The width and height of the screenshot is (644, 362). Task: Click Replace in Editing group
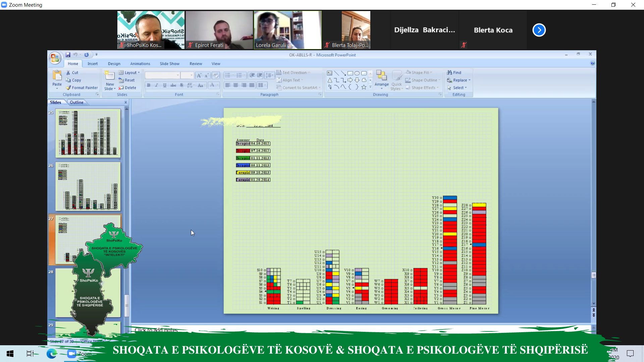(x=459, y=80)
